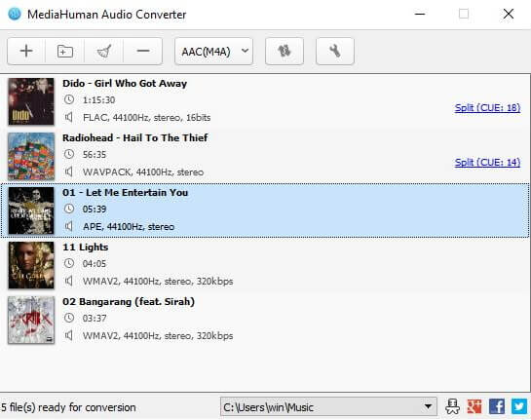
Task: Close the MediaHuman Audio Converter window
Action: [509, 14]
